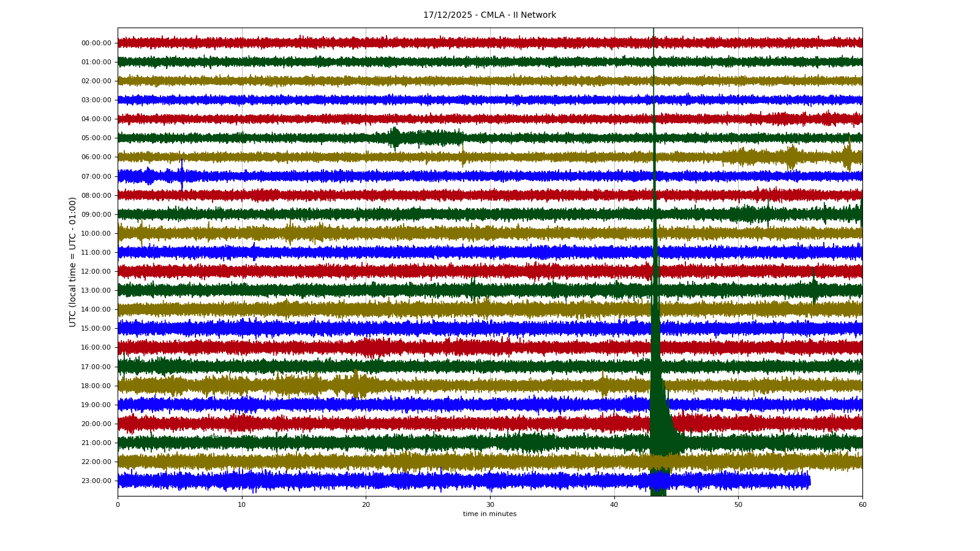Select the 23:00:00 hour tick label
Image resolution: width=980 pixels, height=551 pixels.
pos(96,481)
